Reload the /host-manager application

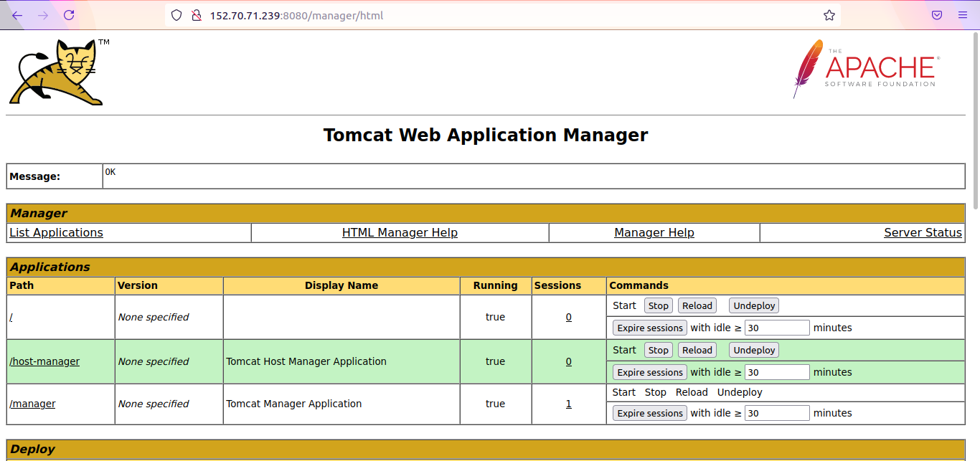pos(697,350)
